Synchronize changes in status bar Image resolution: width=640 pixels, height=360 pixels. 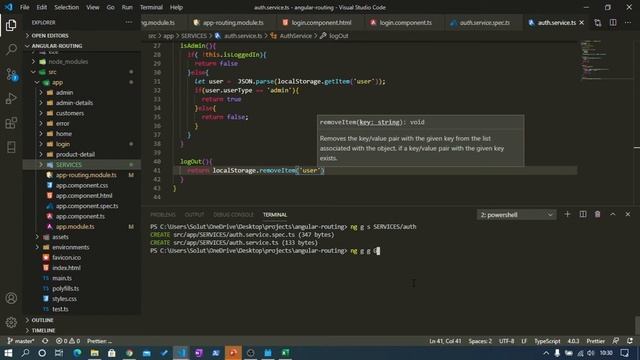45,341
